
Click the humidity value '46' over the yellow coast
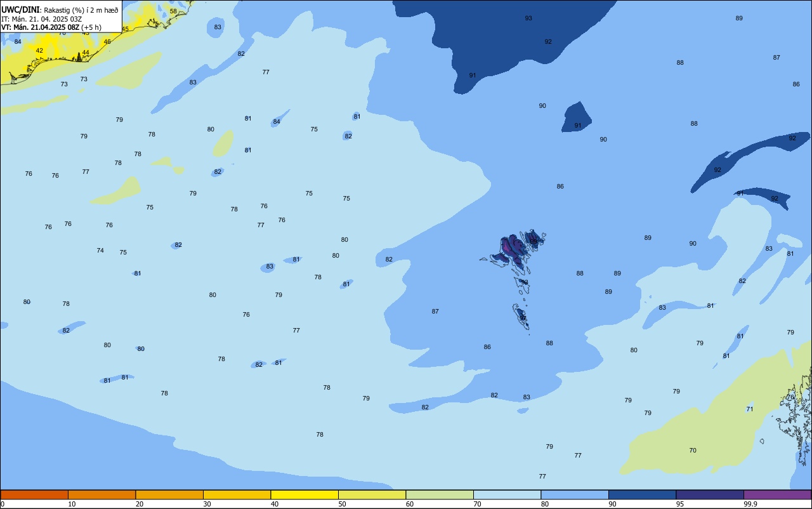107,42
